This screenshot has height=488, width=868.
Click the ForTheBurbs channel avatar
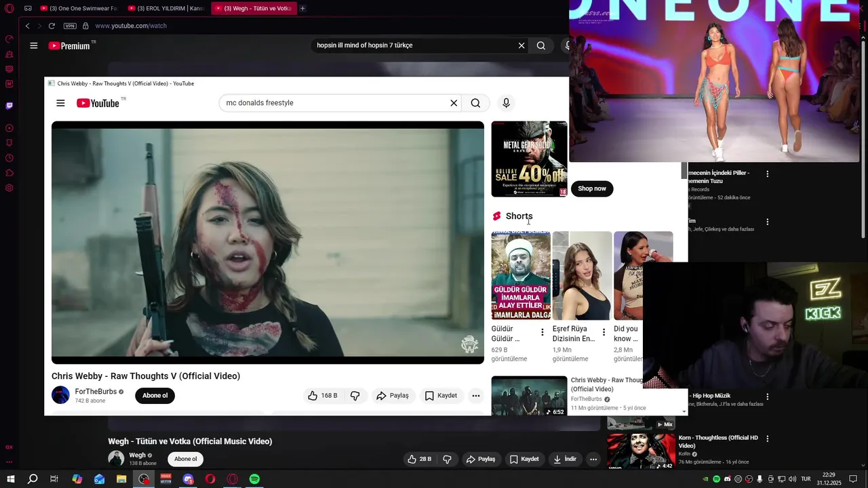tap(60, 395)
